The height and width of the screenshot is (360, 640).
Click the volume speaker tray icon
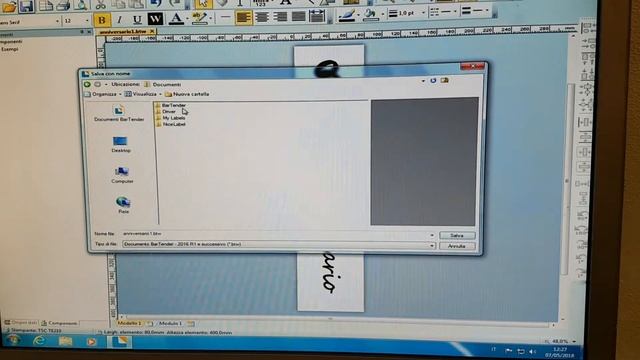[x=532, y=351]
